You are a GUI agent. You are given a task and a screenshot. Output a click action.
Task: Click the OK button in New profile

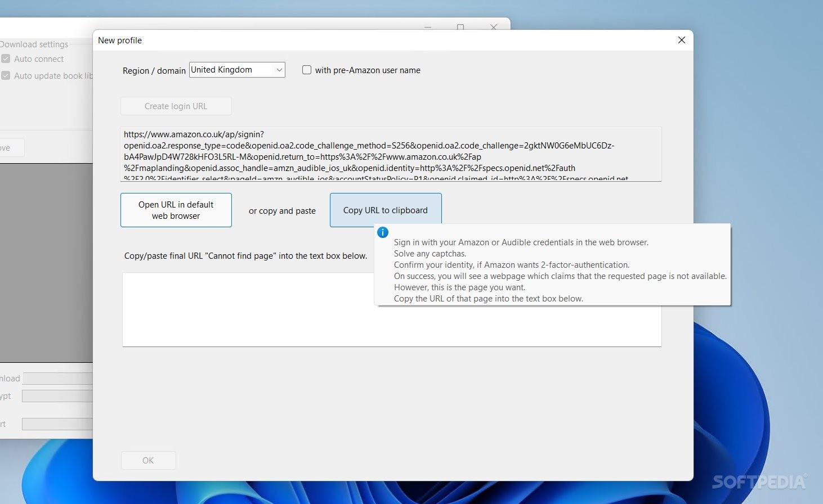(149, 461)
